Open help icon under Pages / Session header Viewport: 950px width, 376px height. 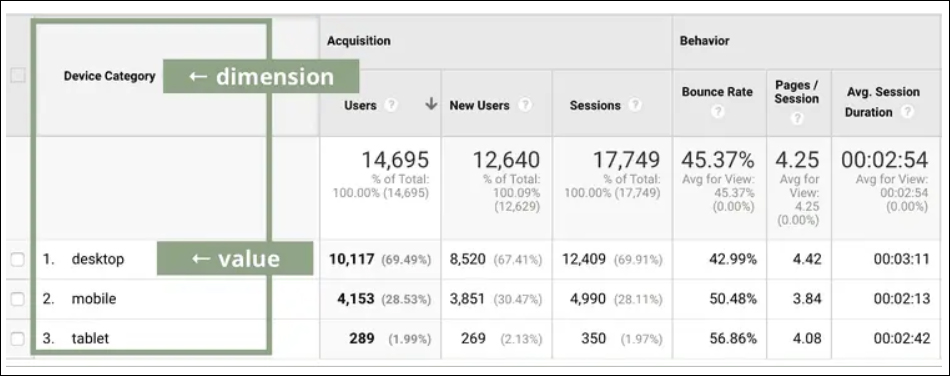point(797,119)
